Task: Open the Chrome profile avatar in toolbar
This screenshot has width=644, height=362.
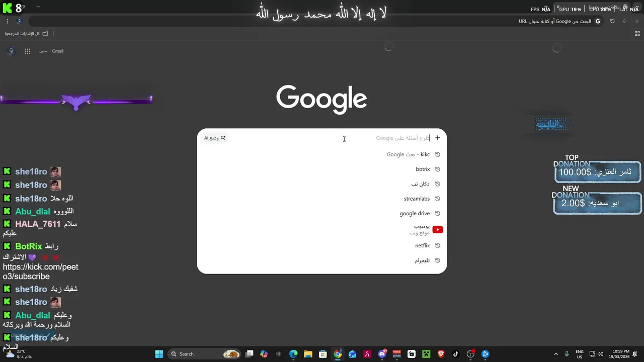Action: pyautogui.click(x=19, y=21)
